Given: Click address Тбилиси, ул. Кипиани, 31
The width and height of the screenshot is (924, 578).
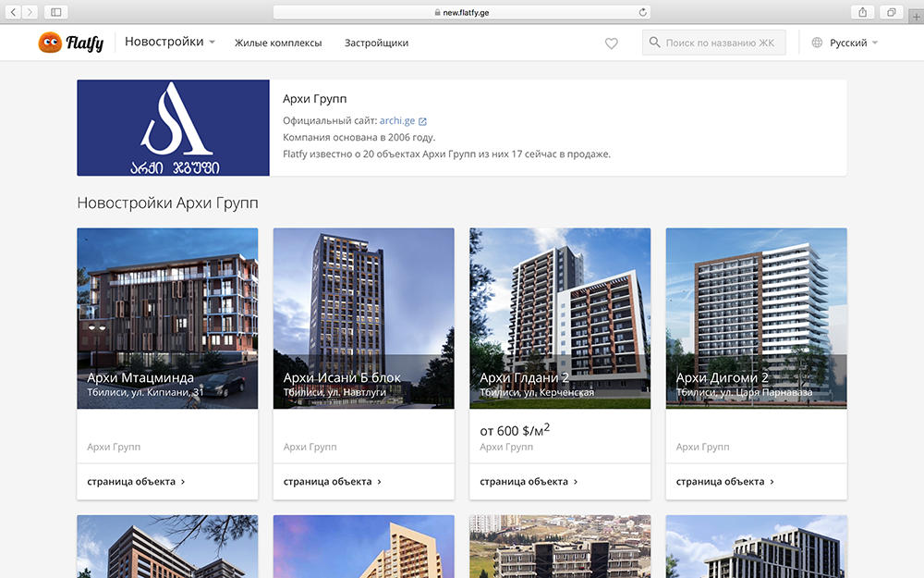Looking at the screenshot, I should click(x=146, y=391).
